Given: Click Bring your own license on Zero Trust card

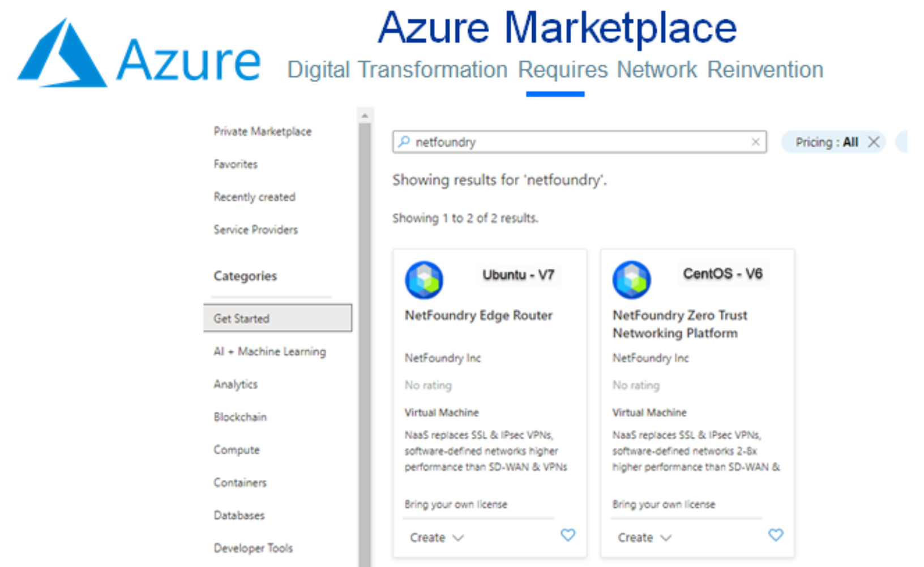Looking at the screenshot, I should [x=664, y=504].
